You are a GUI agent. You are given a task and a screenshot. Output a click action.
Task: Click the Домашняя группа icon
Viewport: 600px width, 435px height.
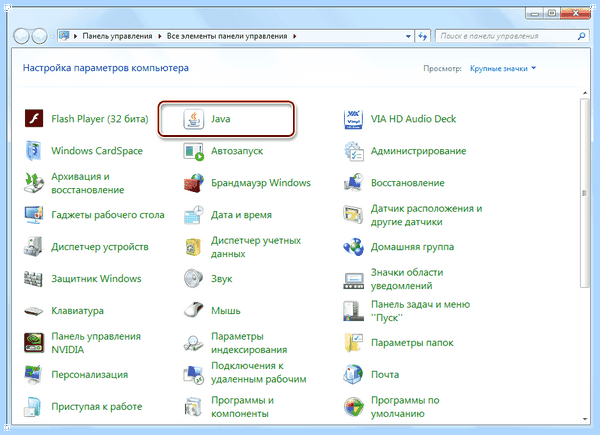353,247
